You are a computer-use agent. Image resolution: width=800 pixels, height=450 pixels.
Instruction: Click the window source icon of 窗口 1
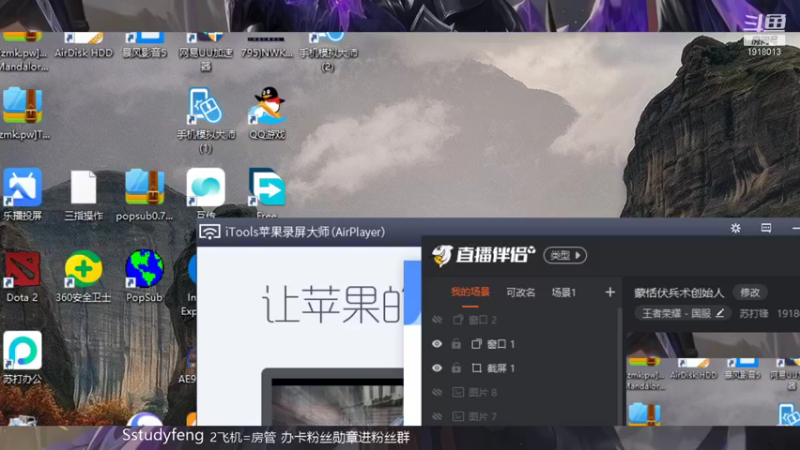(476, 344)
